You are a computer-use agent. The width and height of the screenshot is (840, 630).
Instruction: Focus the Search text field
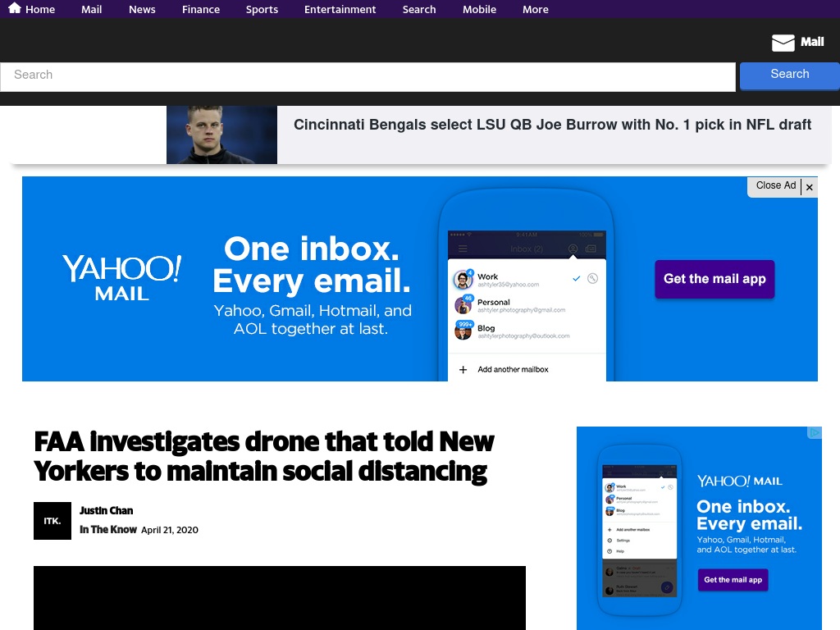click(x=368, y=76)
